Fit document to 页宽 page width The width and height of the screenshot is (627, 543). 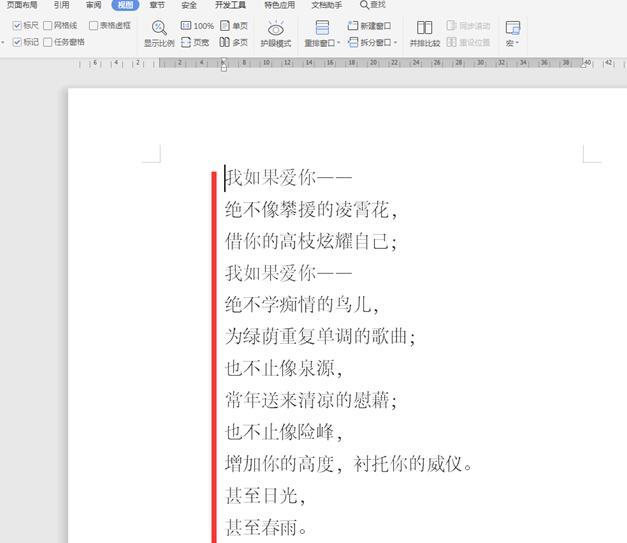click(195, 42)
